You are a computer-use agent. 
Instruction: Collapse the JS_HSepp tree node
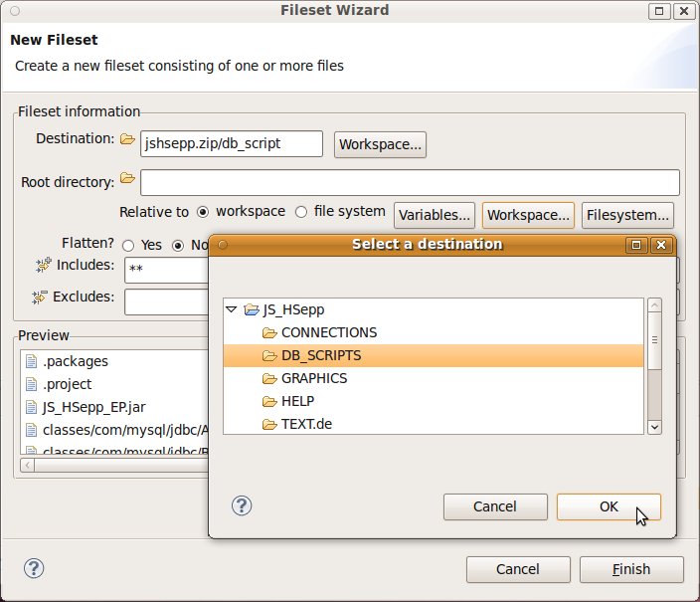point(232,309)
